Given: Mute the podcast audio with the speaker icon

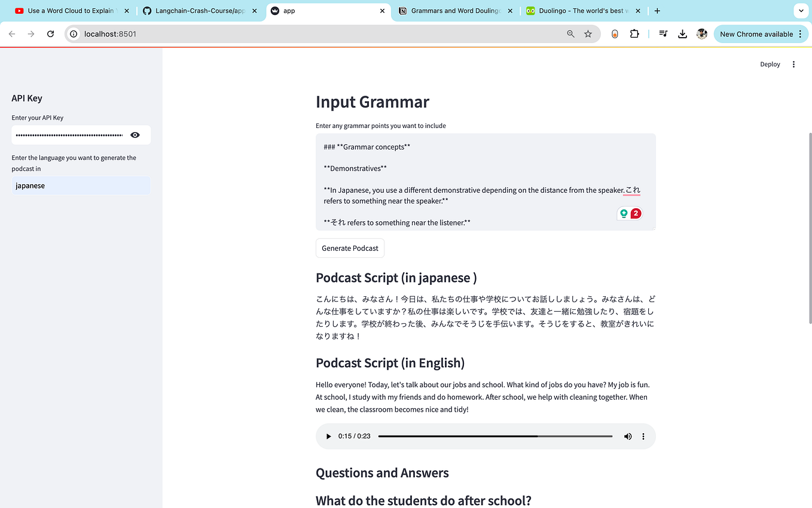Looking at the screenshot, I should 627,436.
